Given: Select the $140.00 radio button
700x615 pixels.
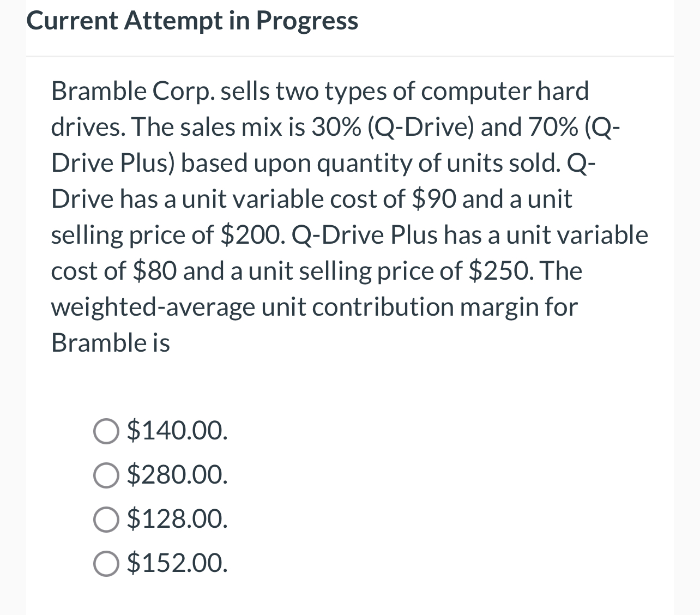Looking at the screenshot, I should tap(107, 432).
